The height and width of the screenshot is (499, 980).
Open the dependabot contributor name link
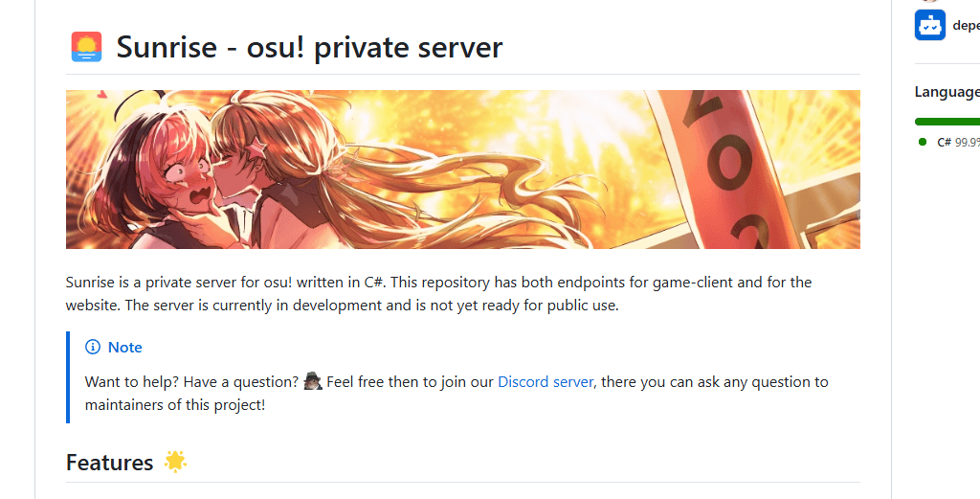pos(966,26)
